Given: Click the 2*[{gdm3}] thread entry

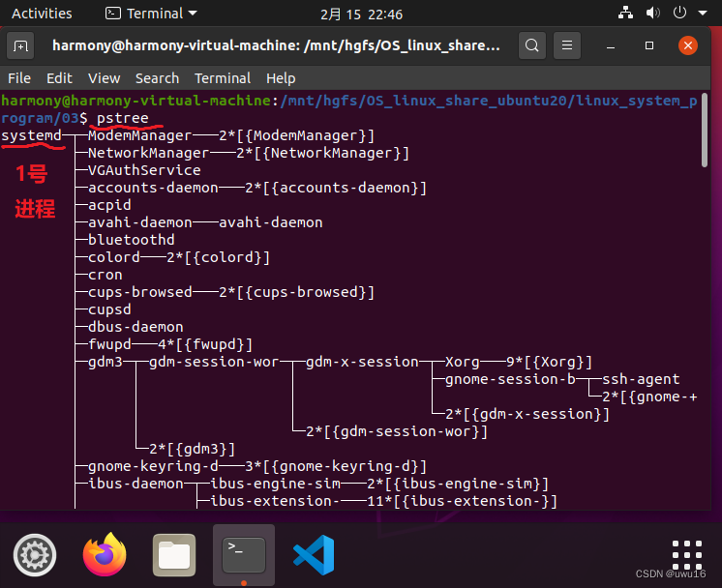Looking at the screenshot, I should point(192,449).
